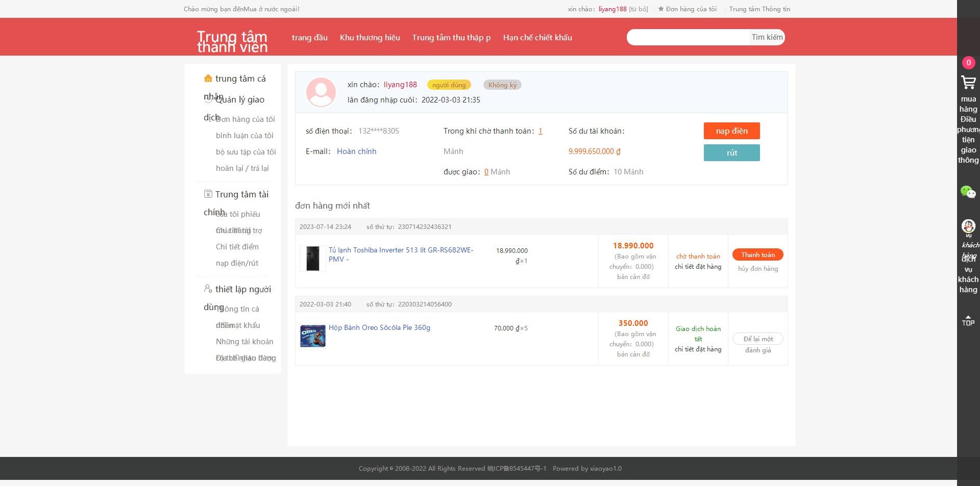980x486 pixels.
Task: Click the Trung tâm tài chính section icon
Action: tap(208, 194)
